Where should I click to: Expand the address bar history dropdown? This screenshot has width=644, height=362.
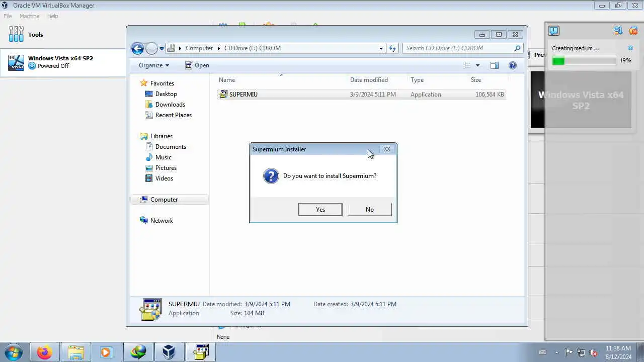[x=381, y=48]
